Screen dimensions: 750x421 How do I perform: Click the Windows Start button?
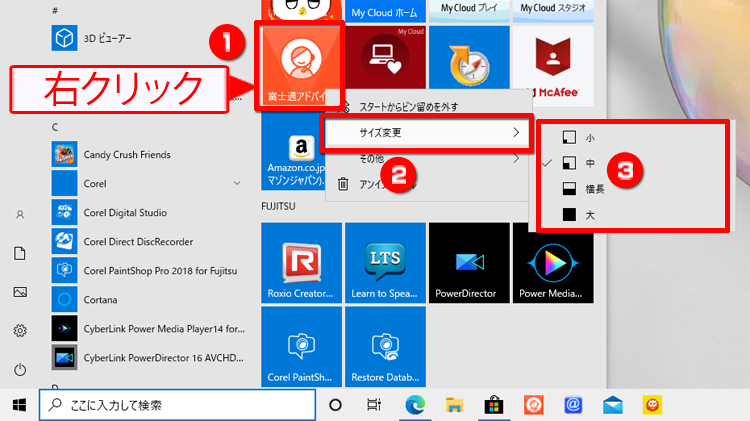(19, 405)
